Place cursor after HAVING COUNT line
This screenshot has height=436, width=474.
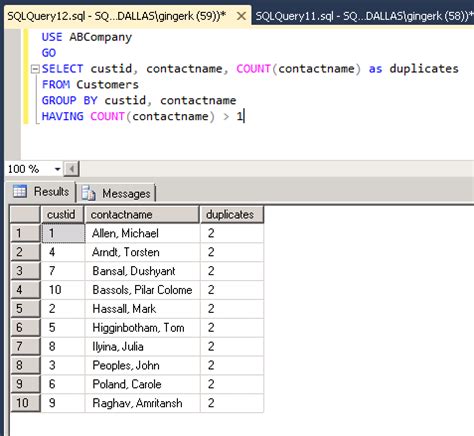245,116
